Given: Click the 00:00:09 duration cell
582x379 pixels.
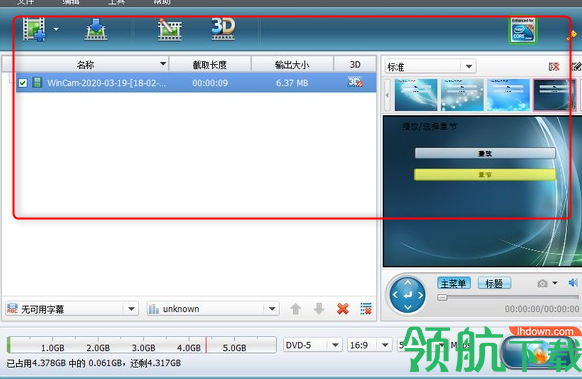Looking at the screenshot, I should click(x=210, y=83).
